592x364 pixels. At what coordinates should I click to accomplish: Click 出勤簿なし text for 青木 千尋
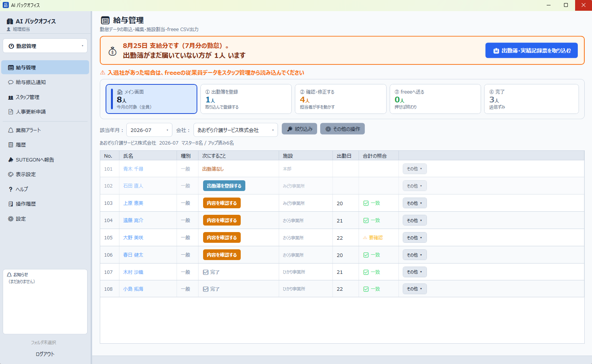point(213,169)
